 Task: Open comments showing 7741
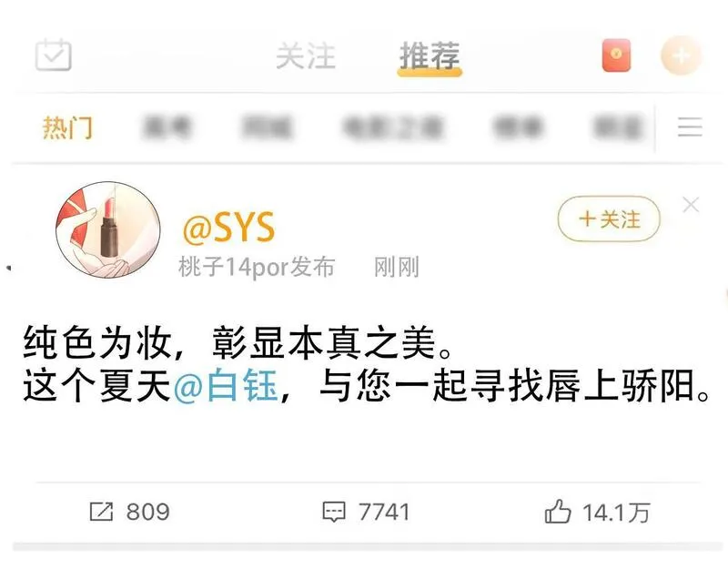[x=366, y=512]
